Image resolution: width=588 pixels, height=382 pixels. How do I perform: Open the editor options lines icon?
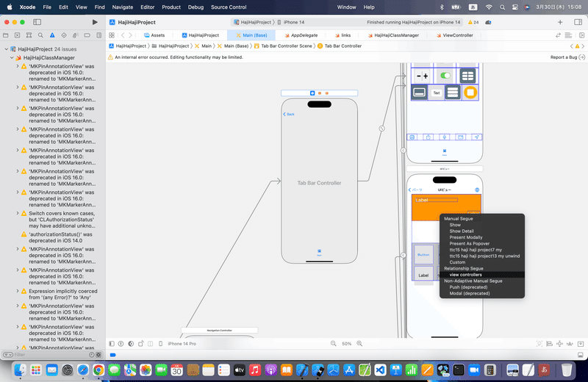(568, 35)
